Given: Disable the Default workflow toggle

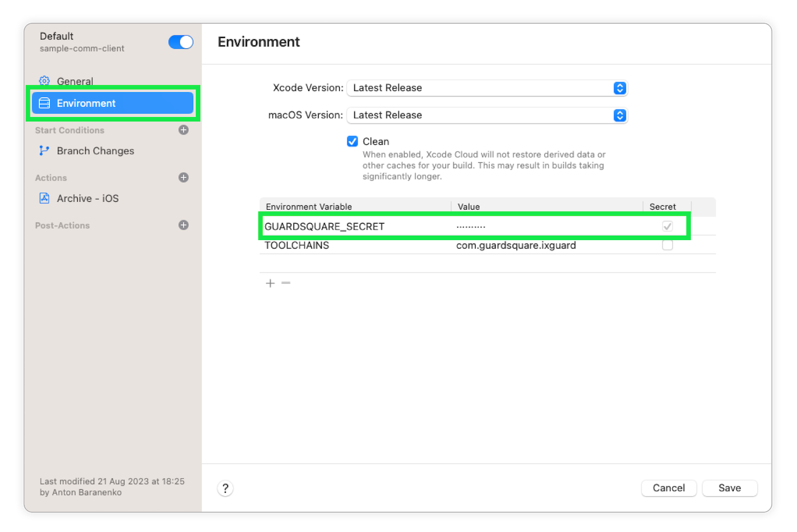Looking at the screenshot, I should click(180, 42).
